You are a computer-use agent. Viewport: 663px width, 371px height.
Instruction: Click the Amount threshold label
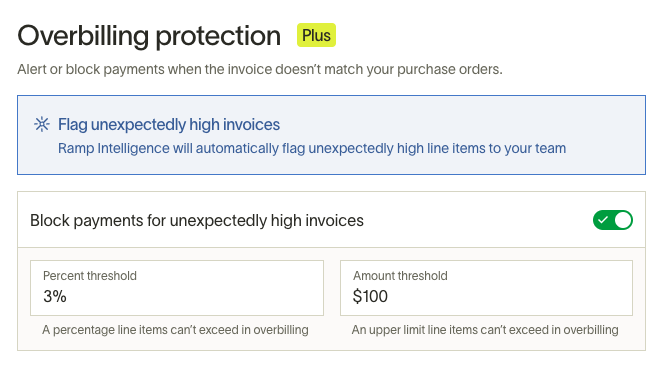click(x=400, y=276)
